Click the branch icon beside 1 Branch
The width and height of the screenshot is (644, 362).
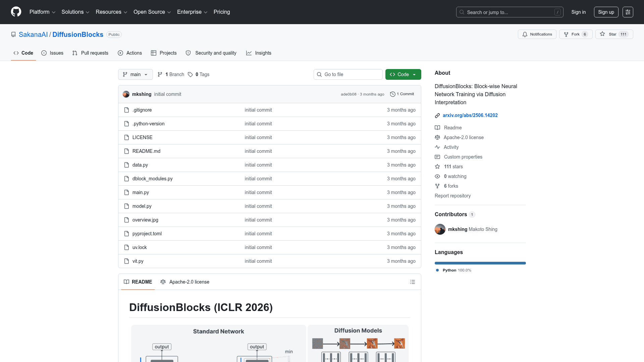pyautogui.click(x=160, y=74)
